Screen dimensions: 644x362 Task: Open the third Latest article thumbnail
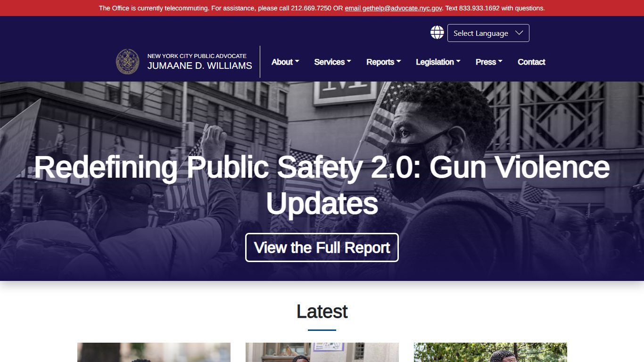point(490,352)
